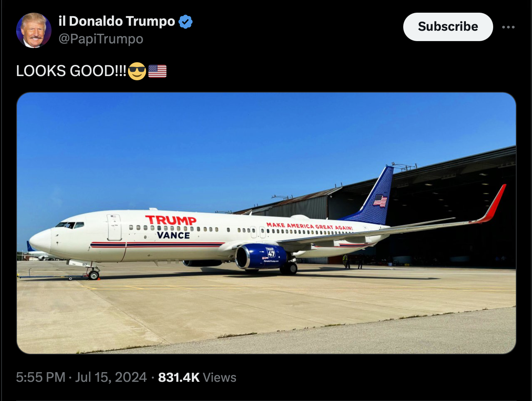Click the MAKE AMERICA GREAT AGAIN slogan
This screenshot has width=532, height=401.
309,226
